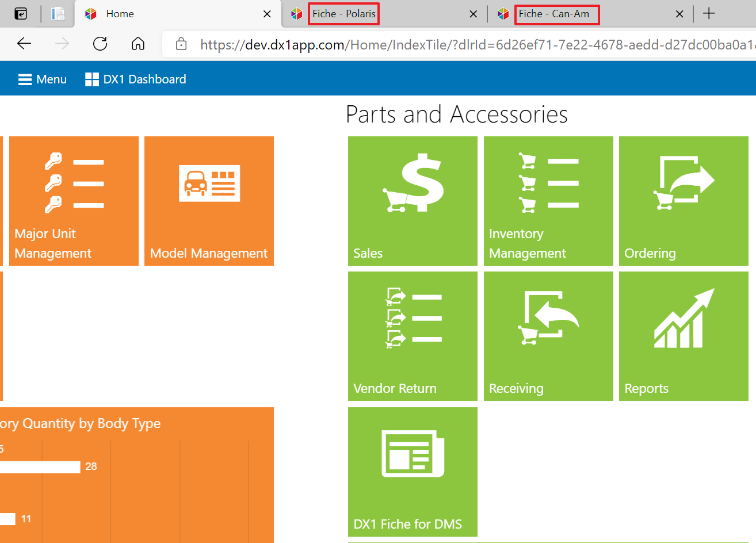Click the URL address bar
Viewport: 756px width, 543px height.
[459, 44]
